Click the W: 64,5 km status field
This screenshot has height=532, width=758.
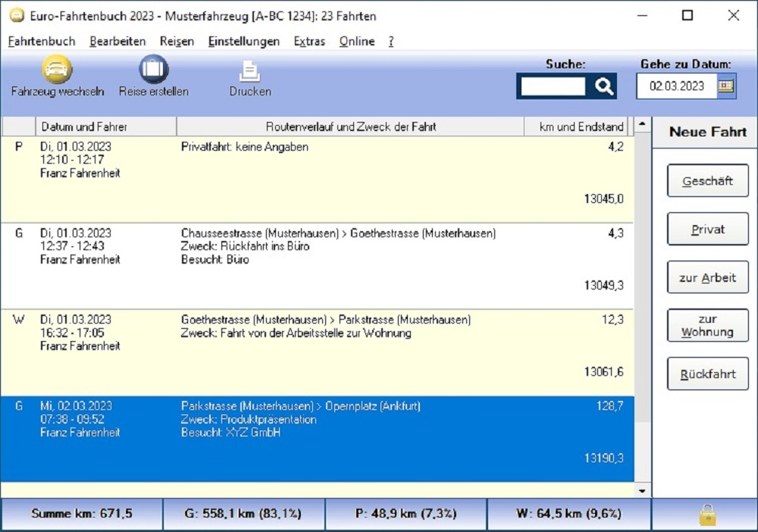coord(568,514)
